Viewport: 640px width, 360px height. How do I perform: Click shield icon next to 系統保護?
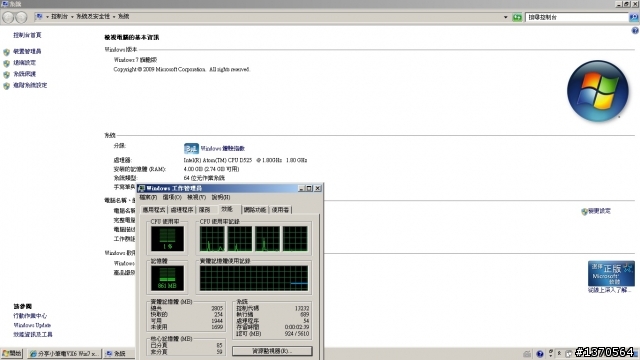(x=7, y=75)
